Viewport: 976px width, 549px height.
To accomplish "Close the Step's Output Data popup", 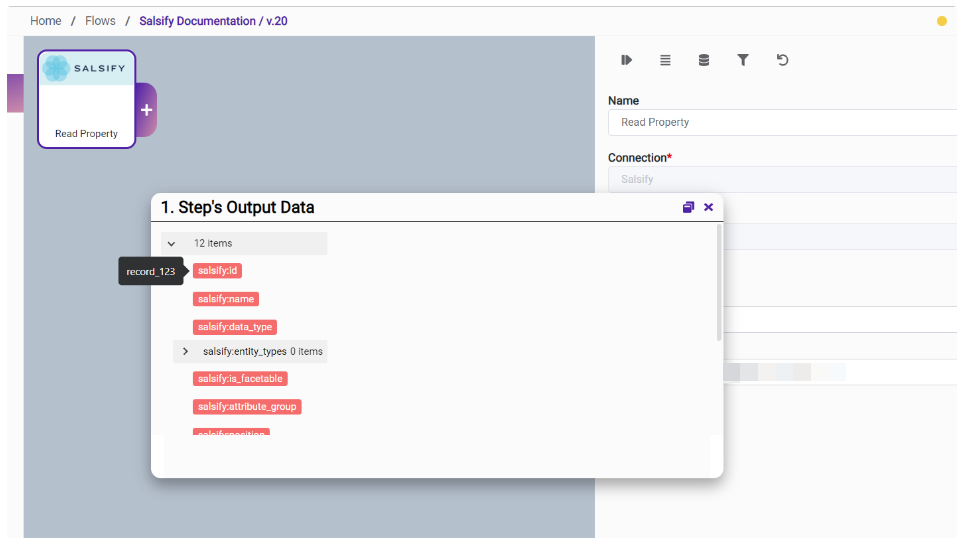I will point(709,207).
